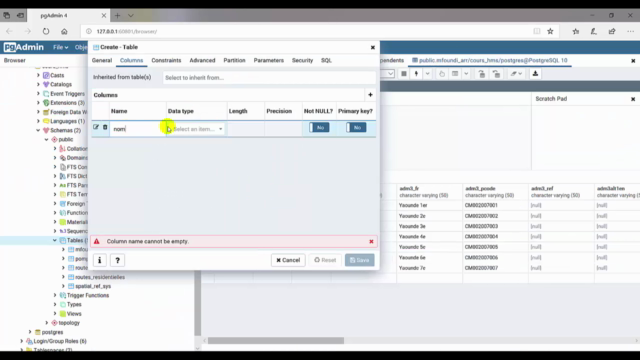Click the browser vertical scrollbar
This screenshot has height=360, width=640.
coord(198,302)
